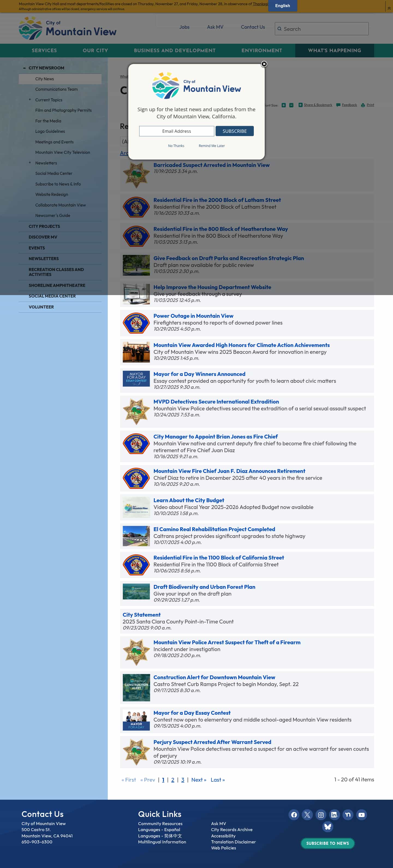Open Contact Us link in header
Screen dimensions: 393x868
point(253,27)
